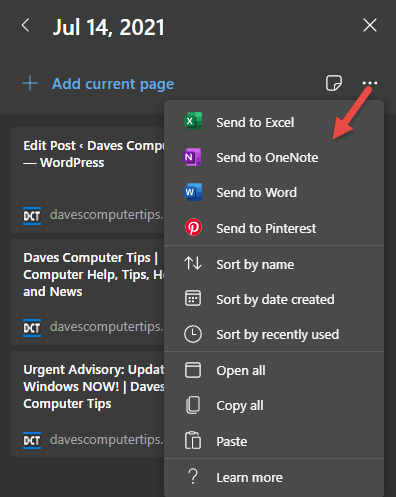Click davescomputertips URL under Urgent Advisory
This screenshot has width=396, height=497.
(107, 440)
